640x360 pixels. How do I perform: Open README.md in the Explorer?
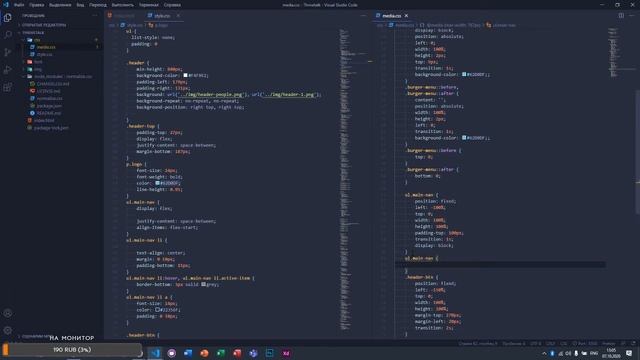click(49, 113)
